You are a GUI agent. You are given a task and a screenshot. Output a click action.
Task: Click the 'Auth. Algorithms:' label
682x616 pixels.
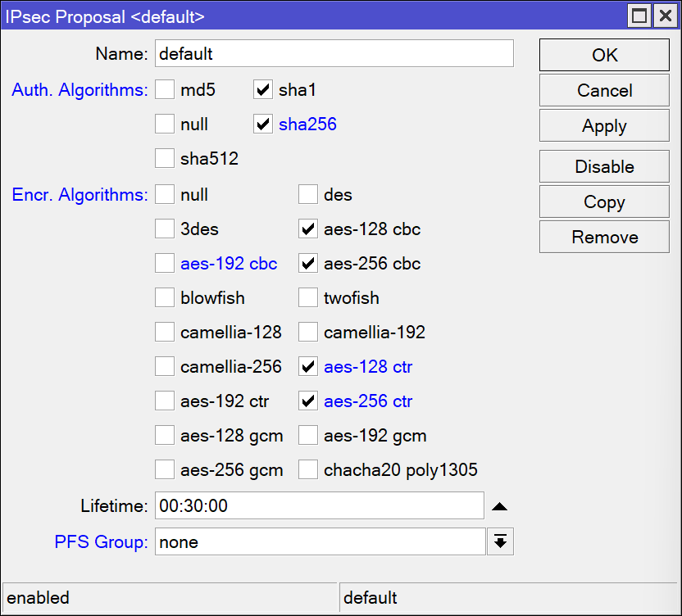coord(80,90)
